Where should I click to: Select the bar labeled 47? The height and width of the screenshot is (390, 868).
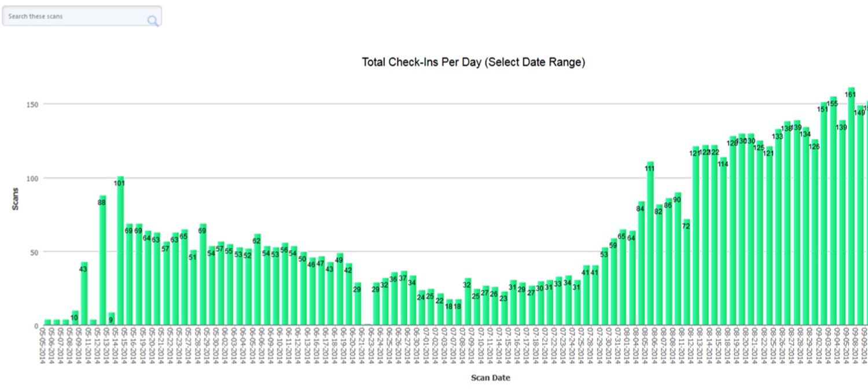[321, 291]
